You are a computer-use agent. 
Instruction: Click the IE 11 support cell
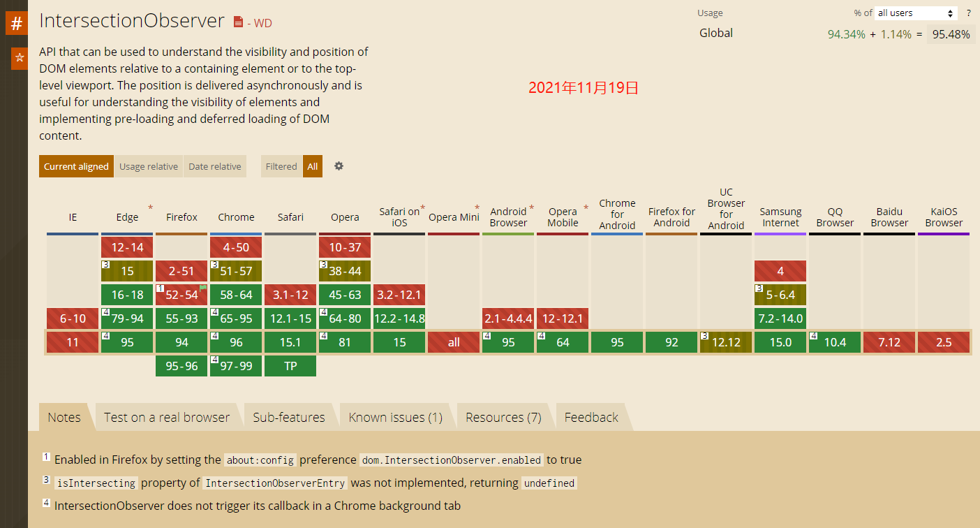tap(73, 342)
